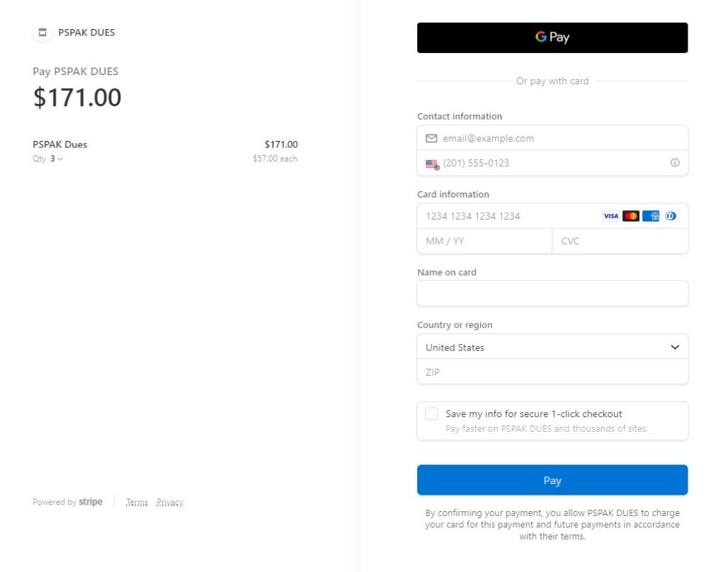The image size is (728, 572).
Task: Enable Save my info for 1-click checkout
Action: point(431,413)
